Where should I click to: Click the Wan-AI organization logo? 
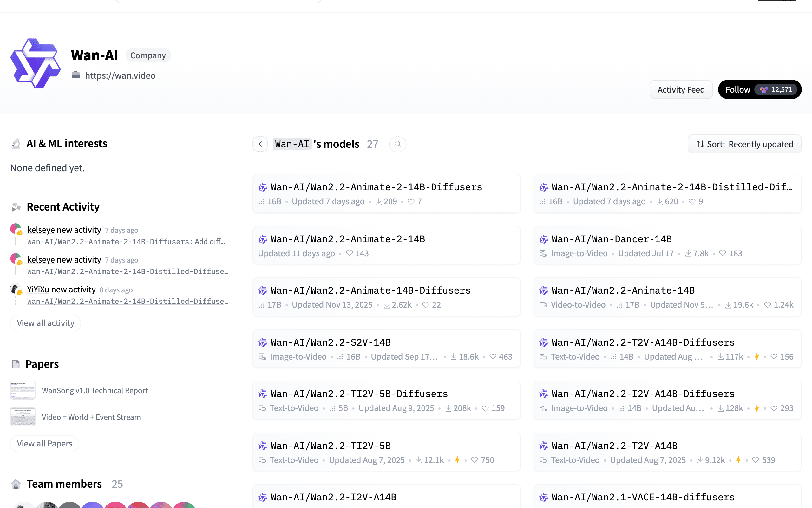pos(36,63)
